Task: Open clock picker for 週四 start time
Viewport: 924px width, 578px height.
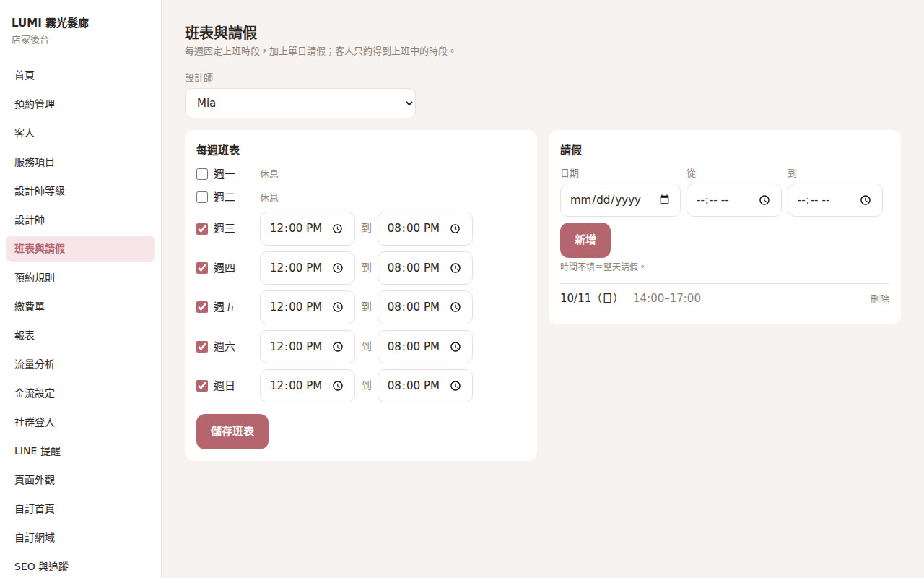Action: point(337,268)
